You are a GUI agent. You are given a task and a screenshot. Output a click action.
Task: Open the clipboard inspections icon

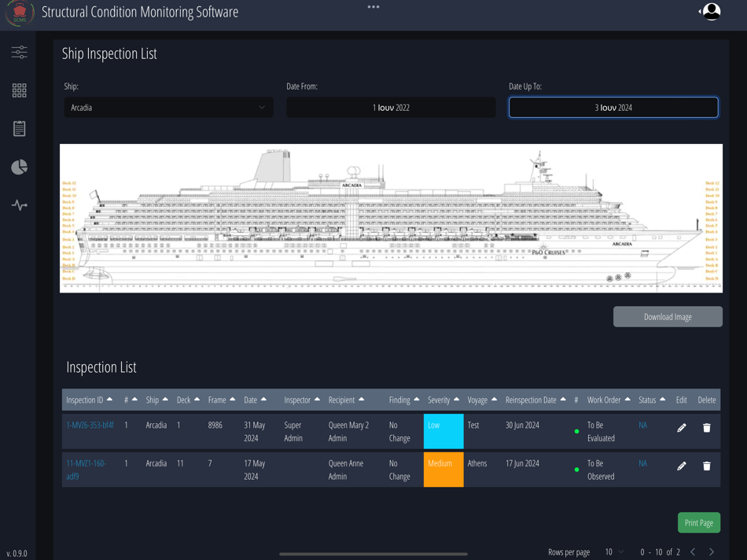click(19, 128)
